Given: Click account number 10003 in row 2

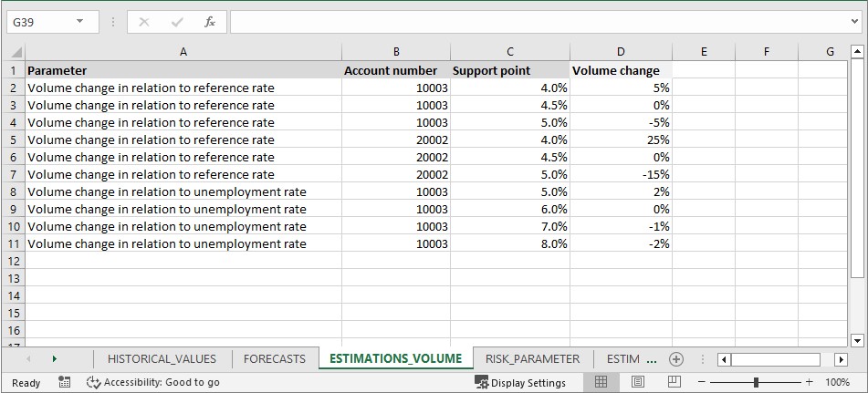Looking at the screenshot, I should pyautogui.click(x=396, y=88).
